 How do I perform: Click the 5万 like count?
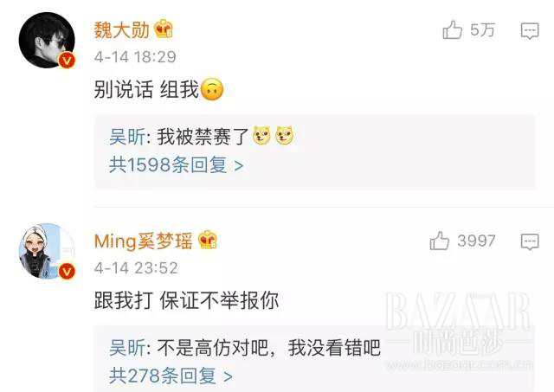pos(482,30)
